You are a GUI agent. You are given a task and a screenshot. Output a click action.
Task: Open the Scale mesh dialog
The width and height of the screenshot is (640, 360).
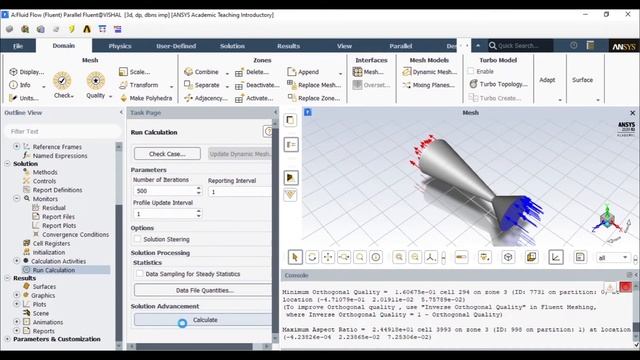click(x=135, y=72)
